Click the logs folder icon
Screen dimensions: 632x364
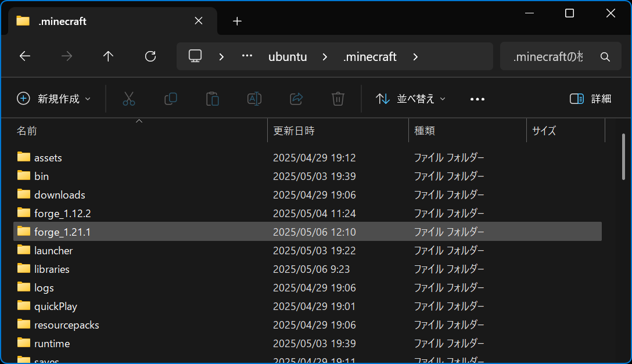click(24, 287)
